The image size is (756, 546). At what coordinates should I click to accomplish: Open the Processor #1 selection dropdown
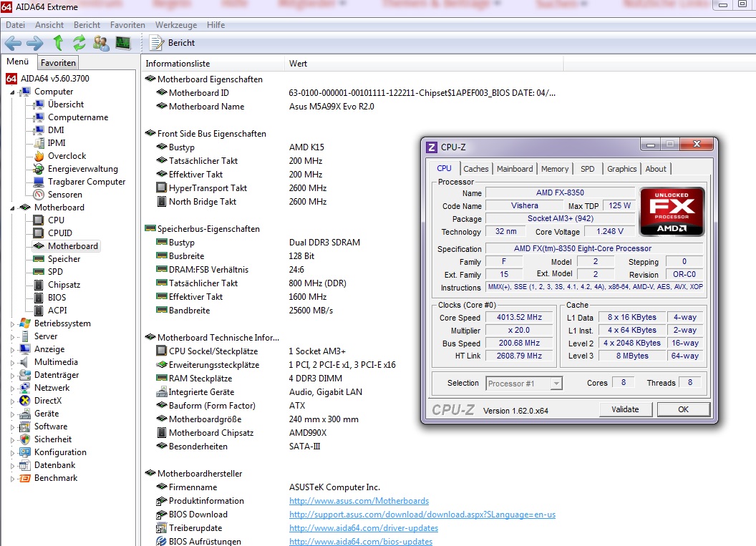(x=523, y=384)
